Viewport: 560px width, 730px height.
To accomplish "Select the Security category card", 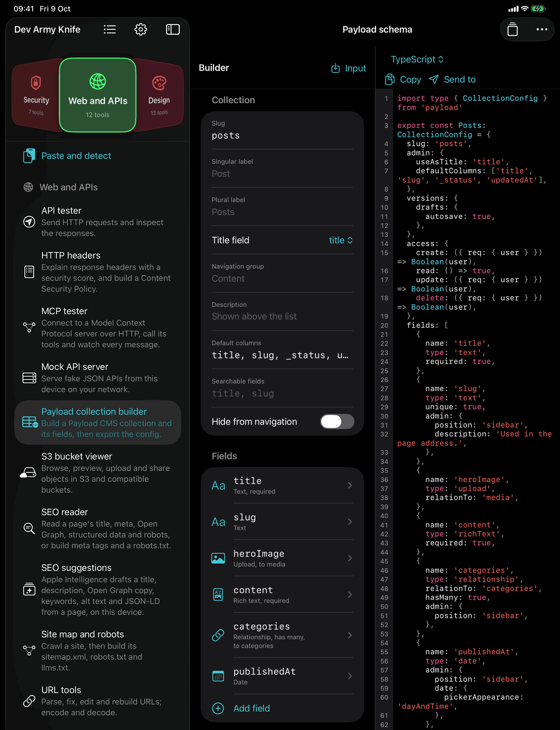I will 36,95.
